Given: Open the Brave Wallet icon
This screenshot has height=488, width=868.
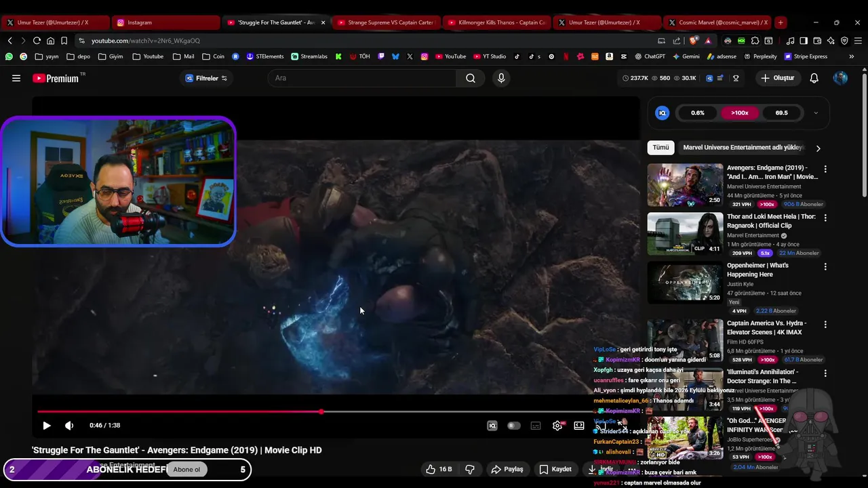Looking at the screenshot, I should coord(817,41).
